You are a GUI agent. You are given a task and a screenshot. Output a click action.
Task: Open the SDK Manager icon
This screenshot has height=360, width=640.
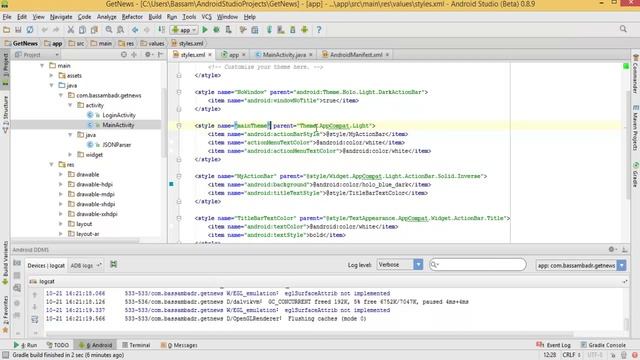(293, 30)
